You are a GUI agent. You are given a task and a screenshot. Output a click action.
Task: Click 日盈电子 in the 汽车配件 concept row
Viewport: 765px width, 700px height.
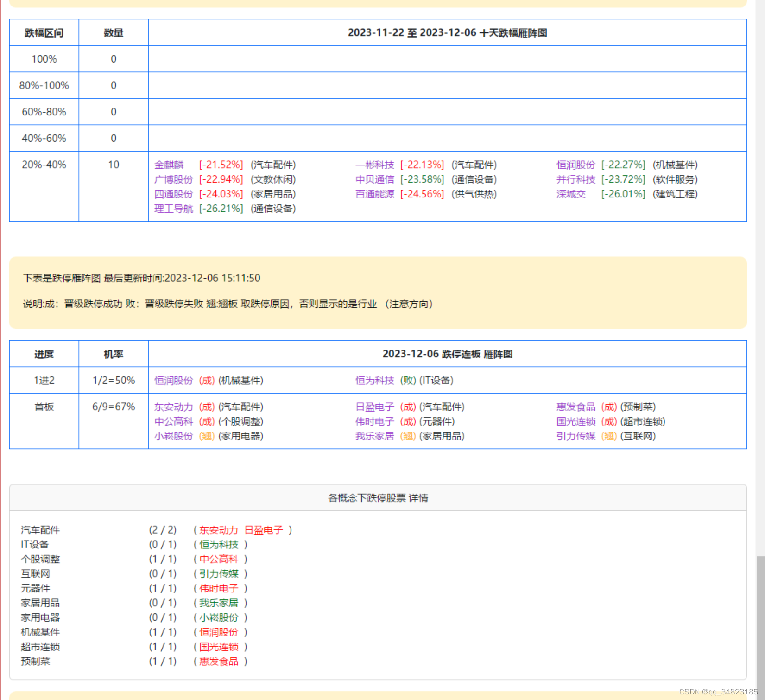pyautogui.click(x=263, y=530)
